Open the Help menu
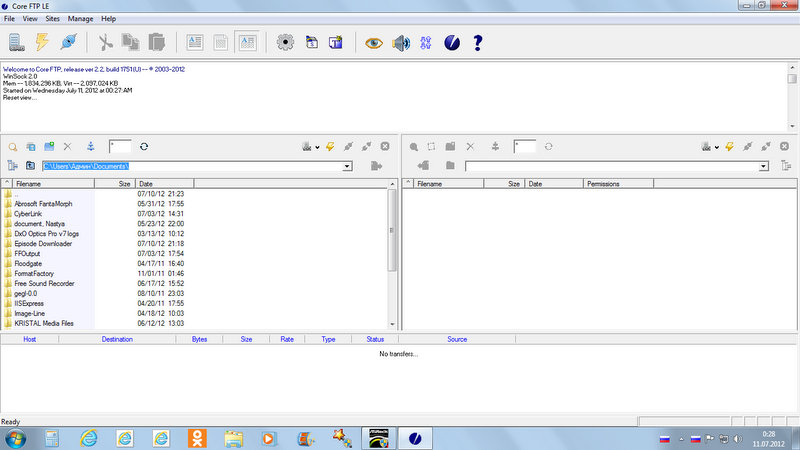This screenshot has height=450, width=800. click(109, 19)
